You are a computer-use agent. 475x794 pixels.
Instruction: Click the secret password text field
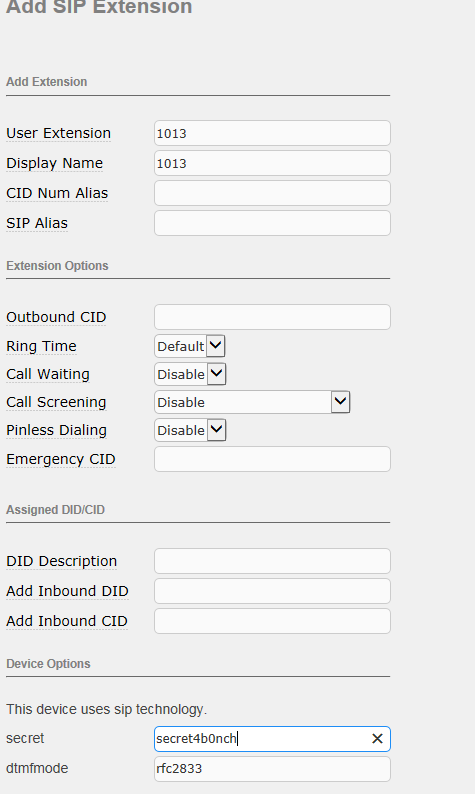pyautogui.click(x=261, y=739)
